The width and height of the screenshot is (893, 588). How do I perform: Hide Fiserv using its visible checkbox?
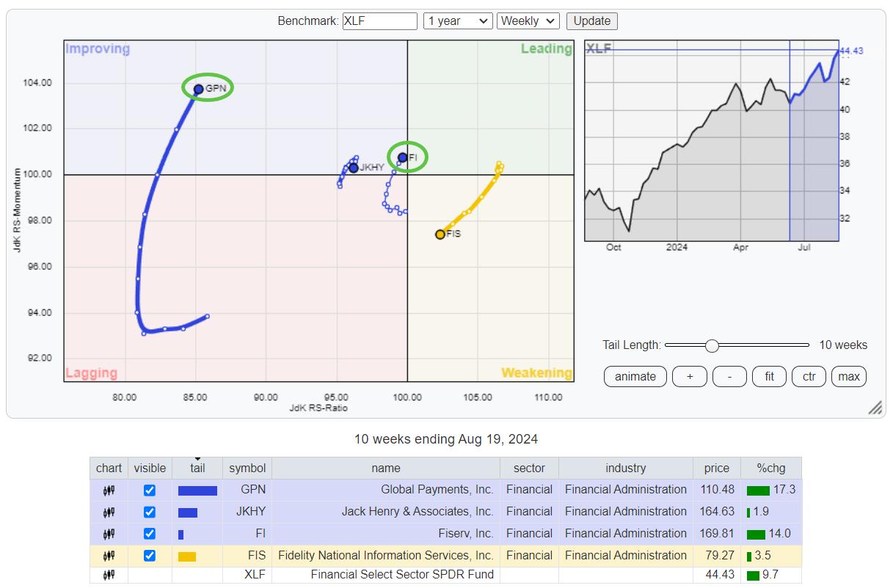point(150,534)
